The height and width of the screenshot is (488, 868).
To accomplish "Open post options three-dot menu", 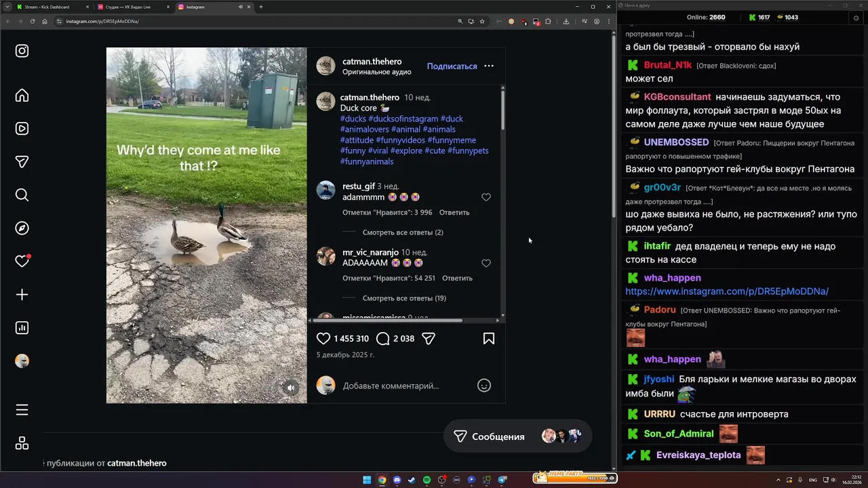I will pos(489,66).
